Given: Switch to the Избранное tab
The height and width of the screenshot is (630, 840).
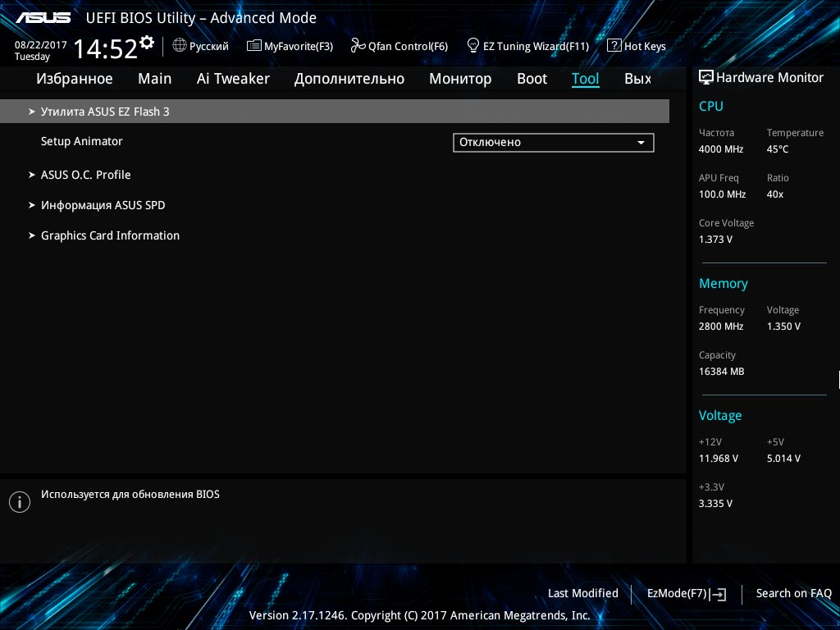Looking at the screenshot, I should click(75, 79).
